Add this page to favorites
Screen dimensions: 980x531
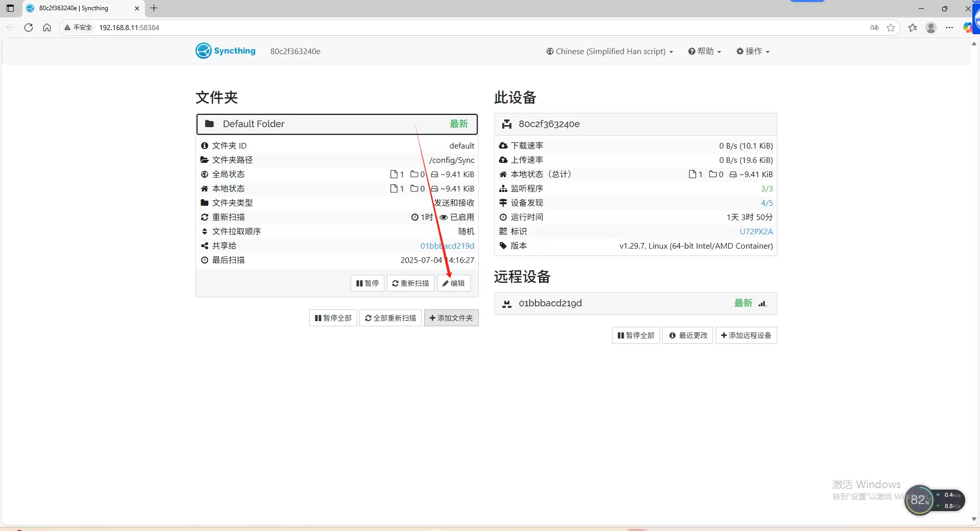(x=891, y=28)
